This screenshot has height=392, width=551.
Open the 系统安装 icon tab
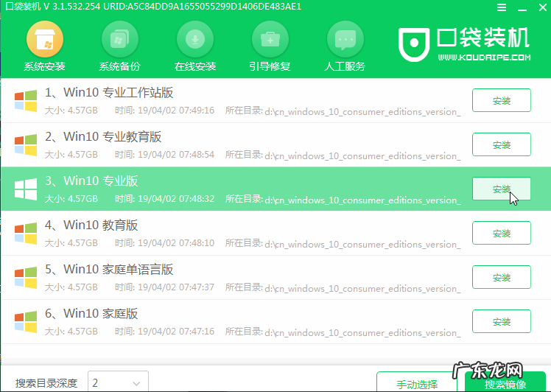tap(45, 39)
